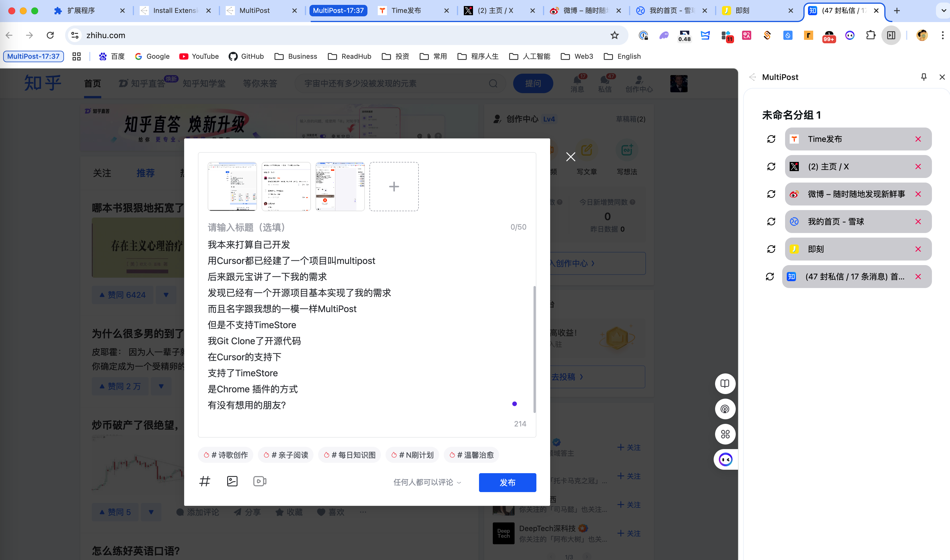Viewport: 950px width, 560px height.
Task: Open the first uploaded screenshot thumbnail
Action: coord(232,186)
